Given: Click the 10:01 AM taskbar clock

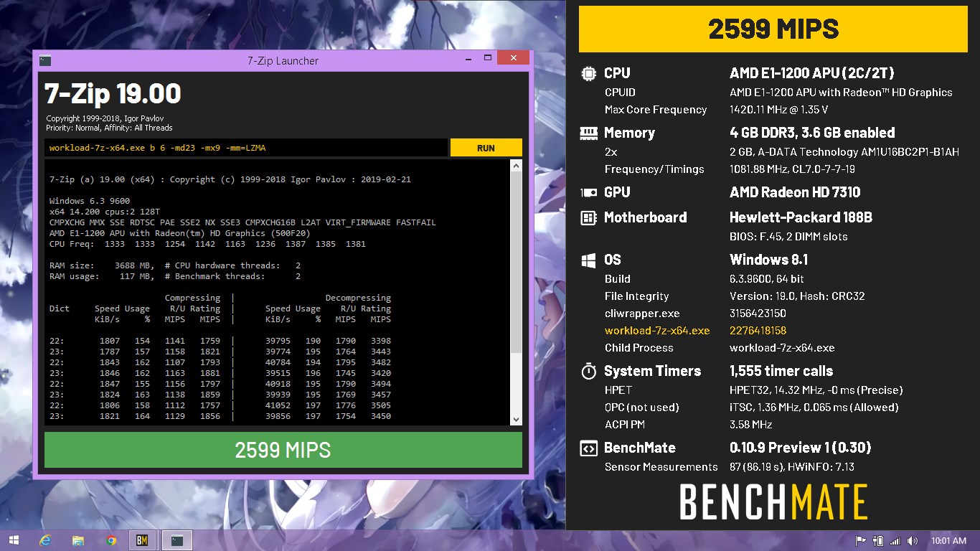Looking at the screenshot, I should (948, 540).
